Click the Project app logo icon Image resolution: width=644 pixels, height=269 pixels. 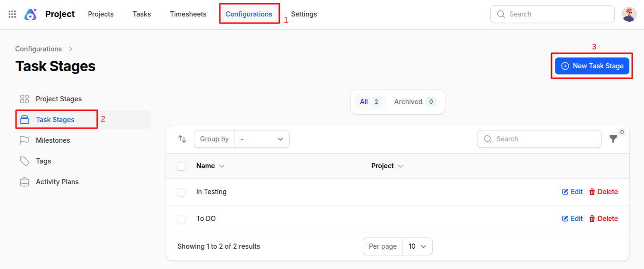(x=31, y=14)
